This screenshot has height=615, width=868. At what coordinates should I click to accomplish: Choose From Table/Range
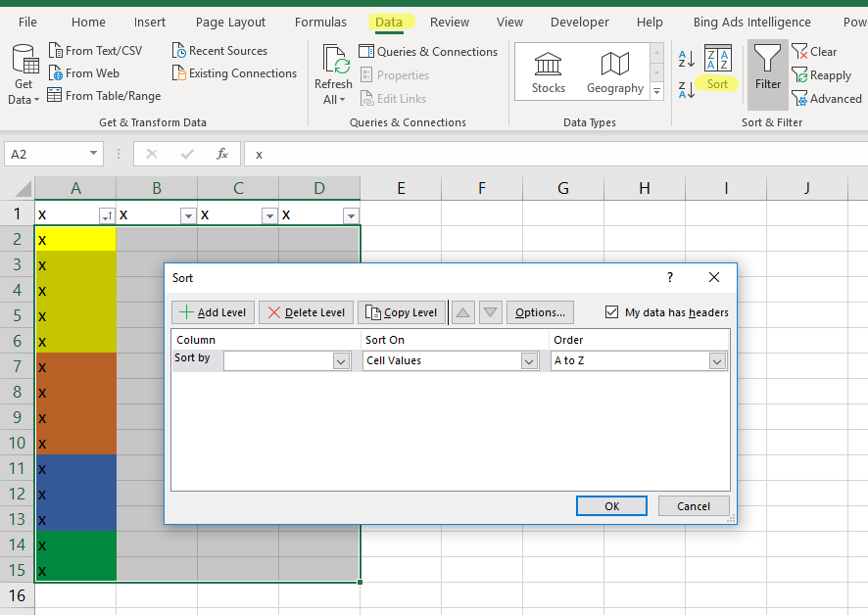(104, 96)
